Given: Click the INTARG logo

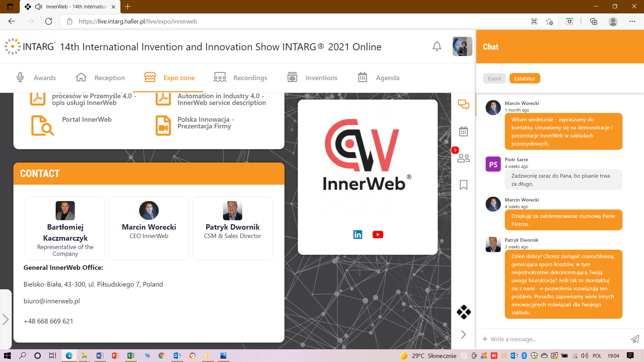Looking at the screenshot, I should pyautogui.click(x=30, y=46).
